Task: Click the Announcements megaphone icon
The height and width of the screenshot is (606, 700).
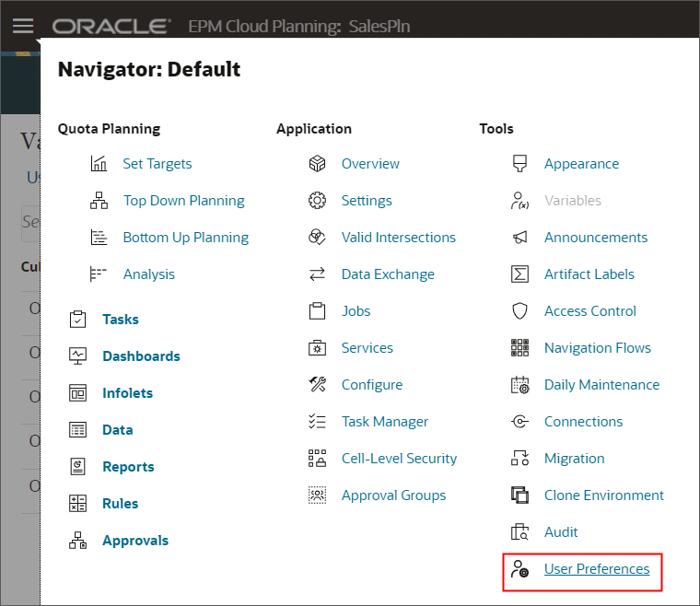Action: pos(520,238)
